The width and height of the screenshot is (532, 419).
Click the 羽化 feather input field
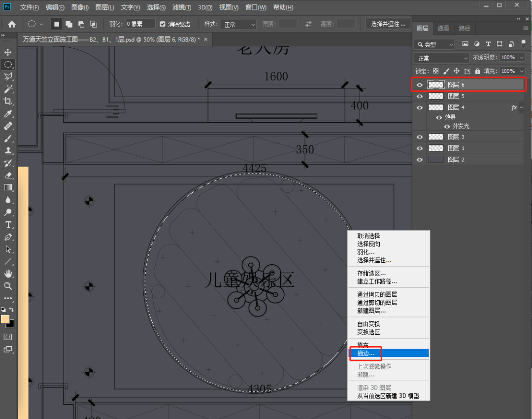[x=140, y=24]
